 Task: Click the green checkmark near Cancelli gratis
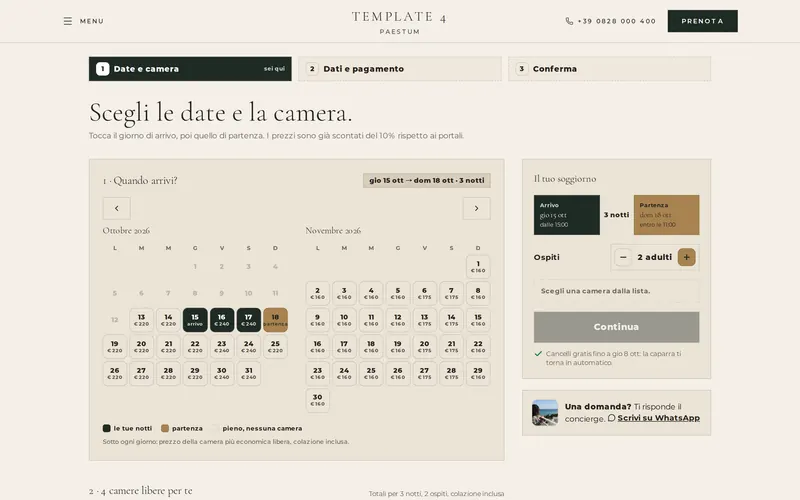(538, 354)
